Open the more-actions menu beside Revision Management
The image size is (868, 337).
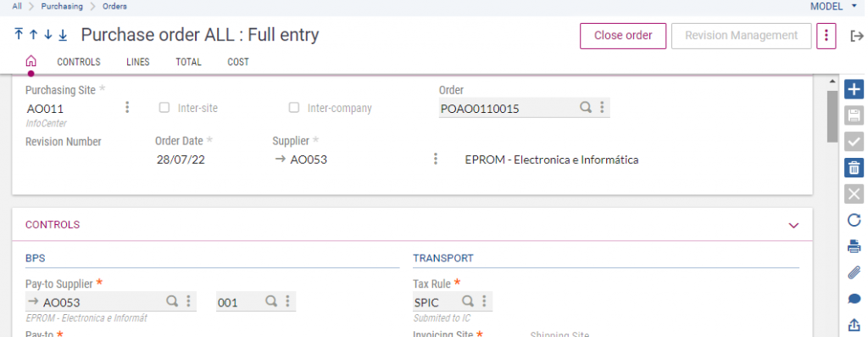click(826, 36)
